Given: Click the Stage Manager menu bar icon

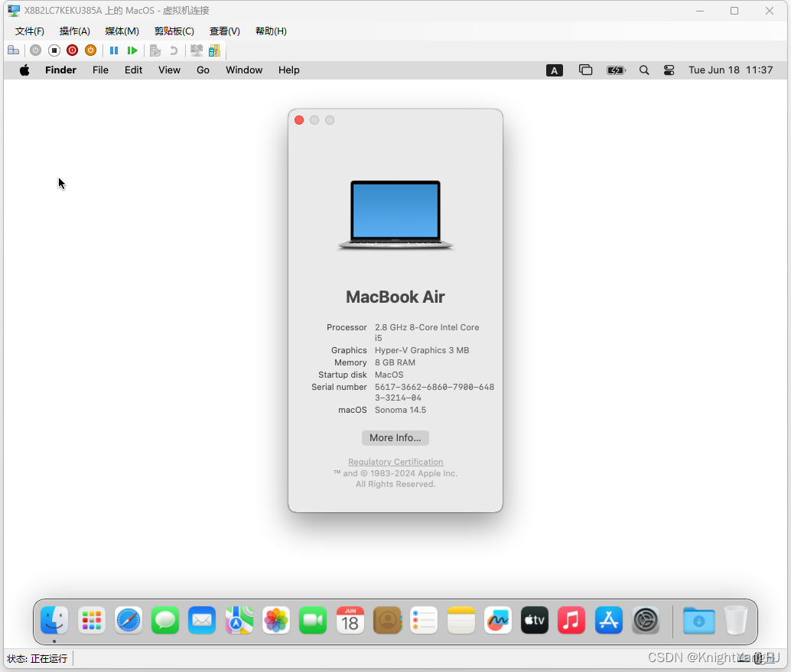Looking at the screenshot, I should (x=586, y=70).
